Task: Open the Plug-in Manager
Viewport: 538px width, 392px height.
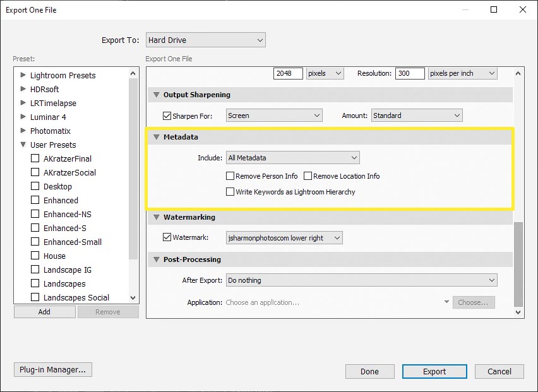Action: pyautogui.click(x=53, y=369)
